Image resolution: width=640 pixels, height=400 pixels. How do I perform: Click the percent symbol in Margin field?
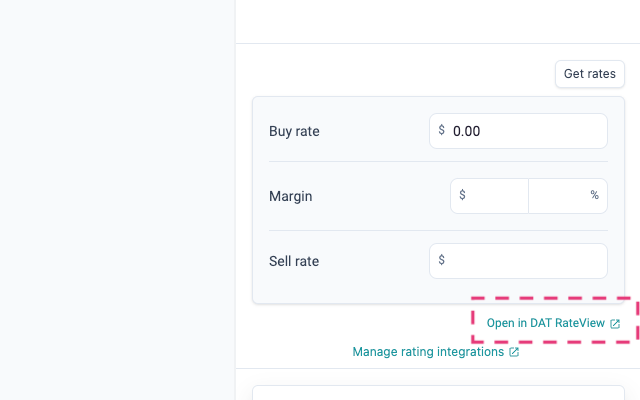tap(594, 195)
